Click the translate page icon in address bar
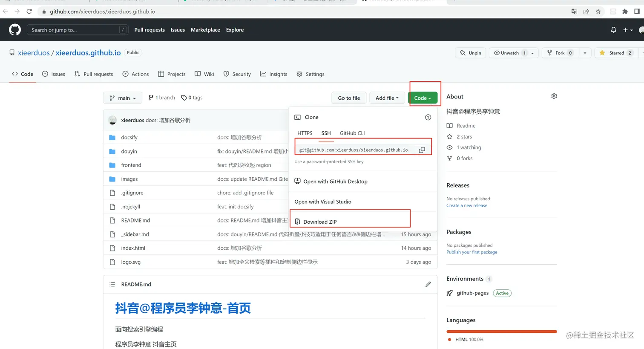Screen dimensions: 644x349 [574, 12]
